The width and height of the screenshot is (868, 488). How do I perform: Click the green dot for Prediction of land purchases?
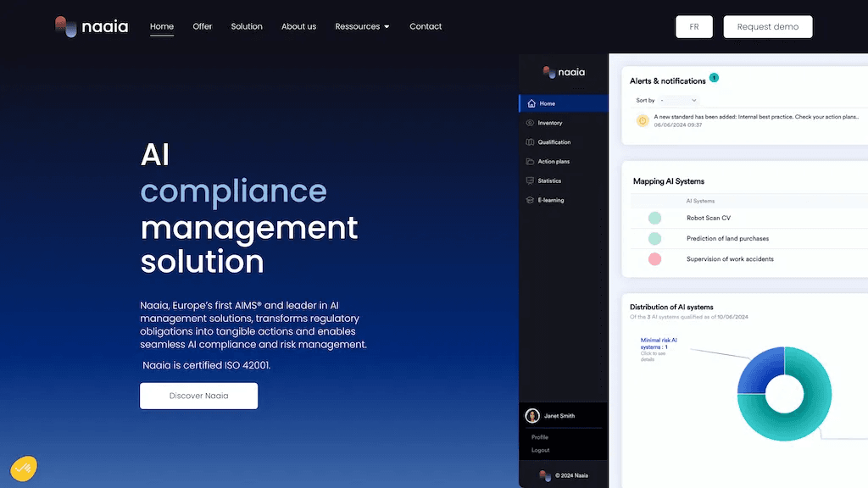(655, 238)
